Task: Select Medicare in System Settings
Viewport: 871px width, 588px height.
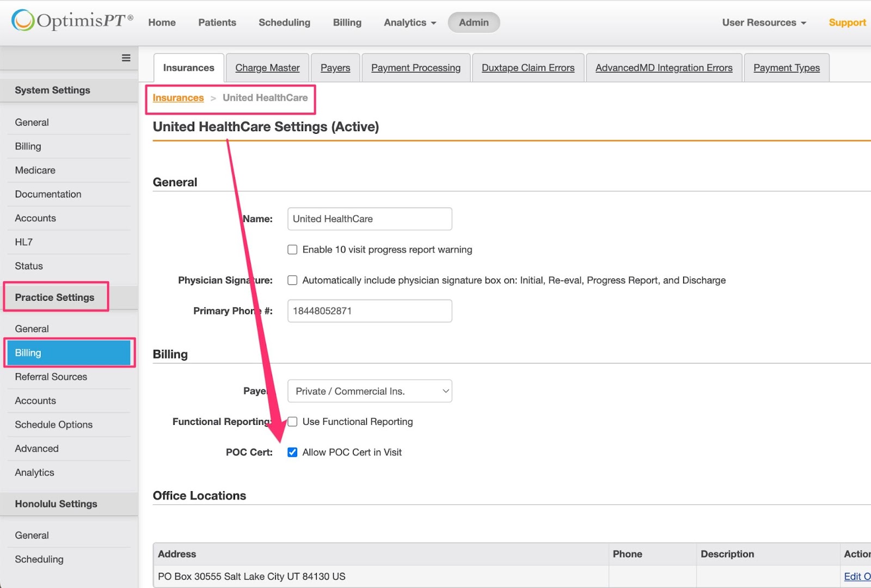Action: 69,170
